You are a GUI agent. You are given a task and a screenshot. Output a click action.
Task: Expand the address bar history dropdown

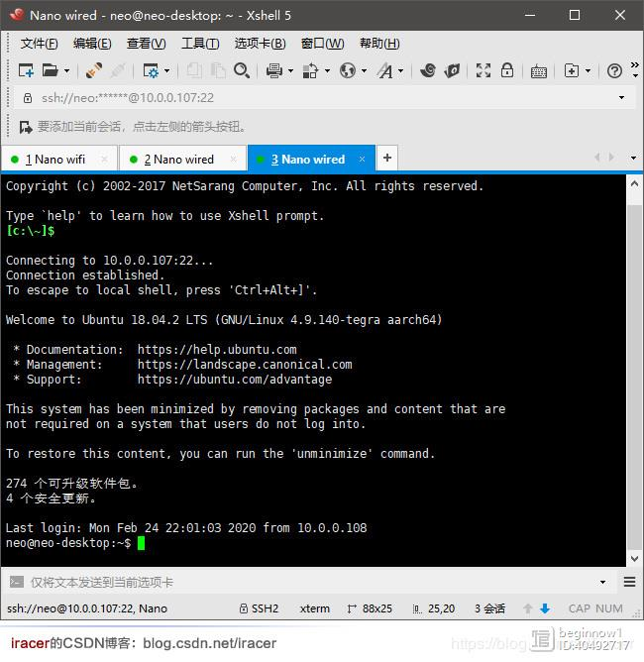point(621,98)
